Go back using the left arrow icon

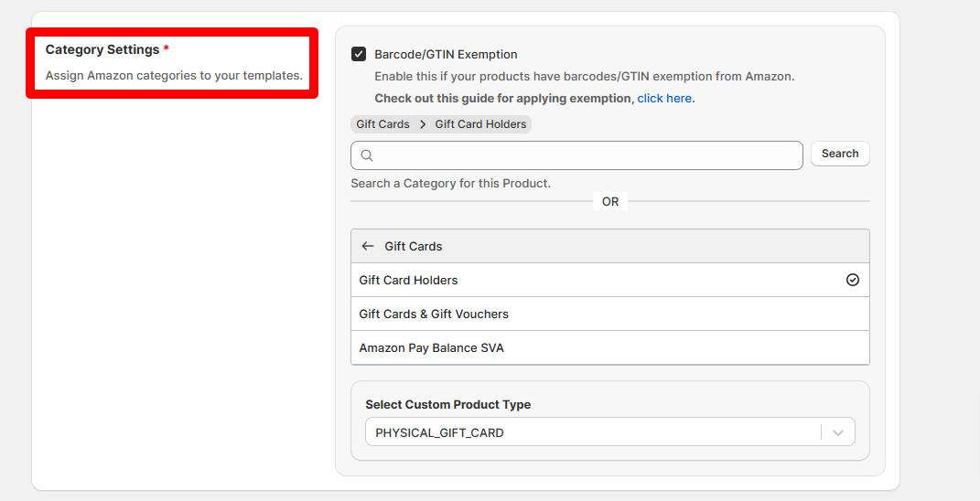coord(368,246)
